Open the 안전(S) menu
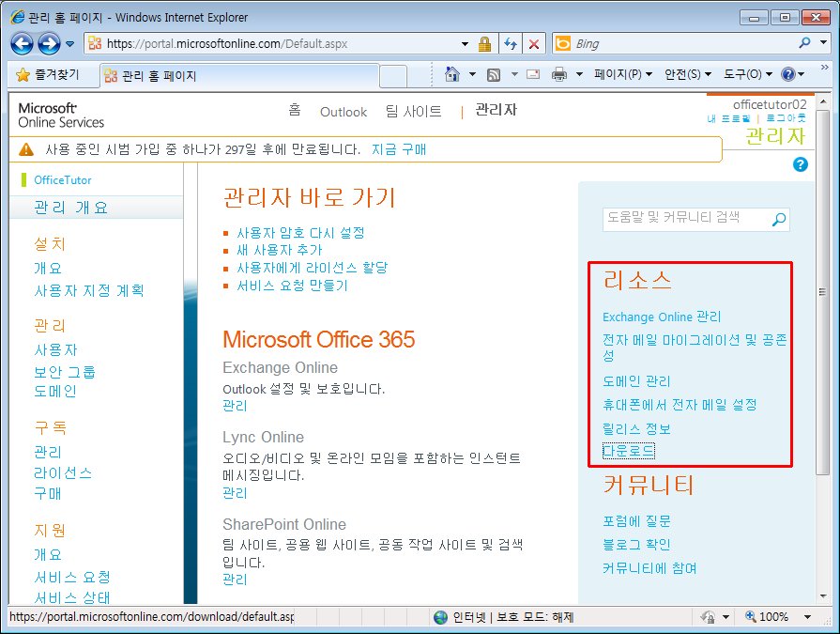 click(x=687, y=74)
